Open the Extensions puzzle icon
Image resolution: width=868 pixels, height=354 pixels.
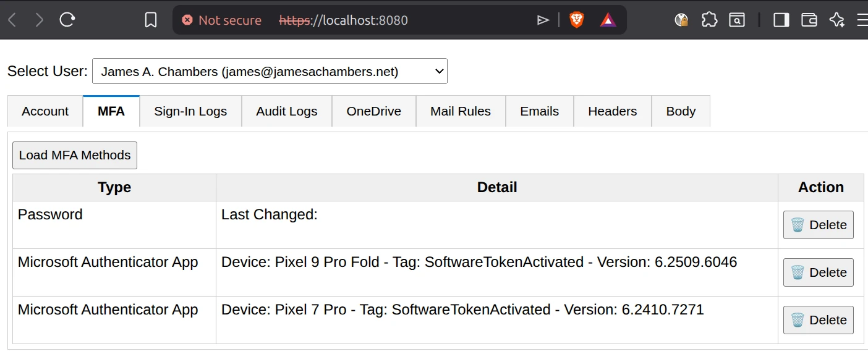(709, 20)
